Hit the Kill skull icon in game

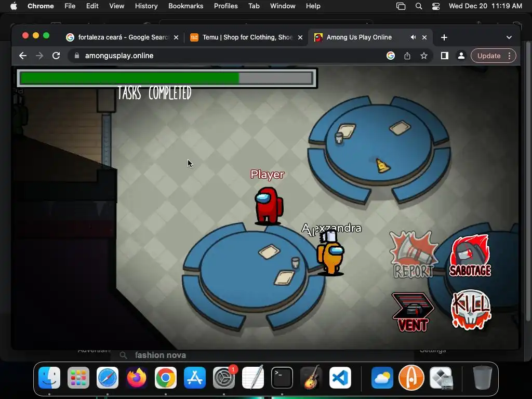click(470, 310)
